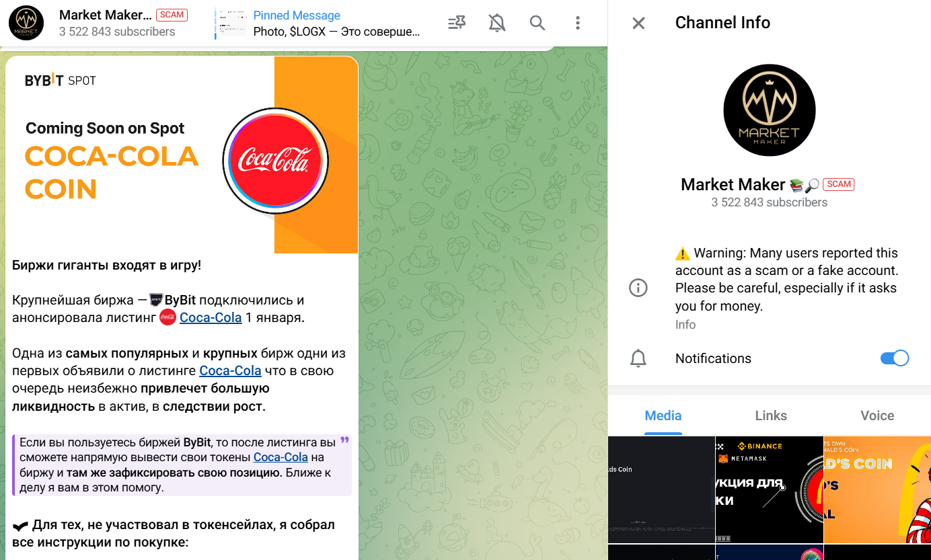The image size is (931, 560).
Task: Open the large Market Maker profile picture
Action: click(x=769, y=110)
